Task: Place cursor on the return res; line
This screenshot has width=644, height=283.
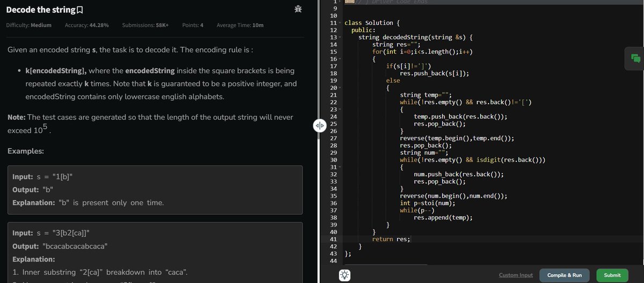Action: 391,240
